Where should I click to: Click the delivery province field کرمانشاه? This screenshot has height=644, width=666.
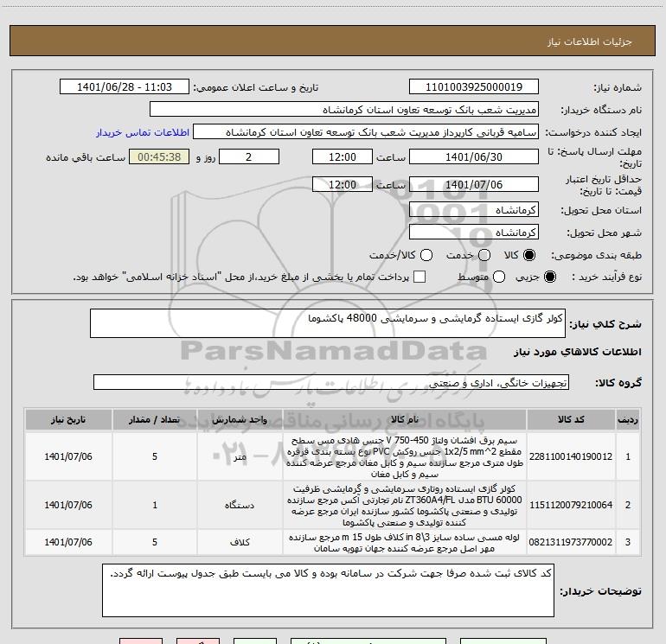[x=474, y=210]
